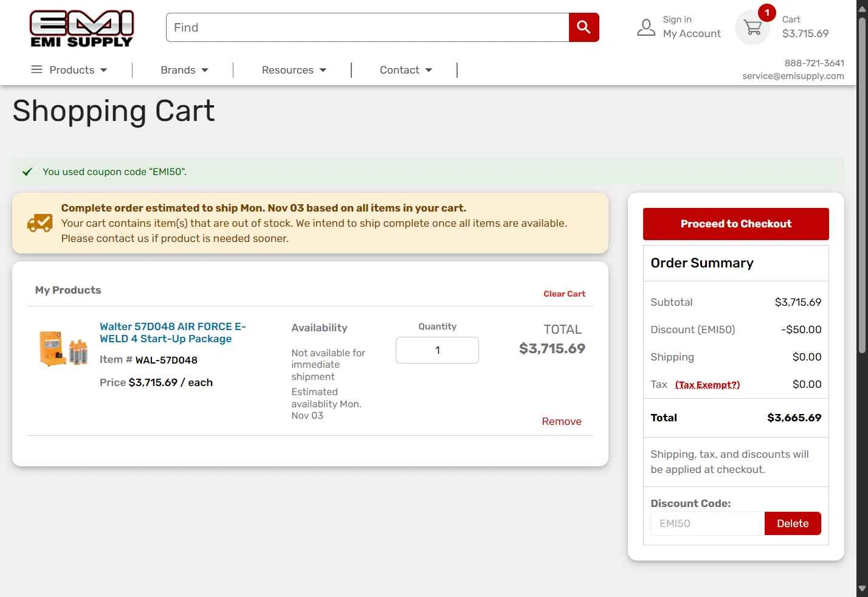Image resolution: width=868 pixels, height=597 pixels.
Task: Click the order total $3,665.69
Action: pos(794,418)
